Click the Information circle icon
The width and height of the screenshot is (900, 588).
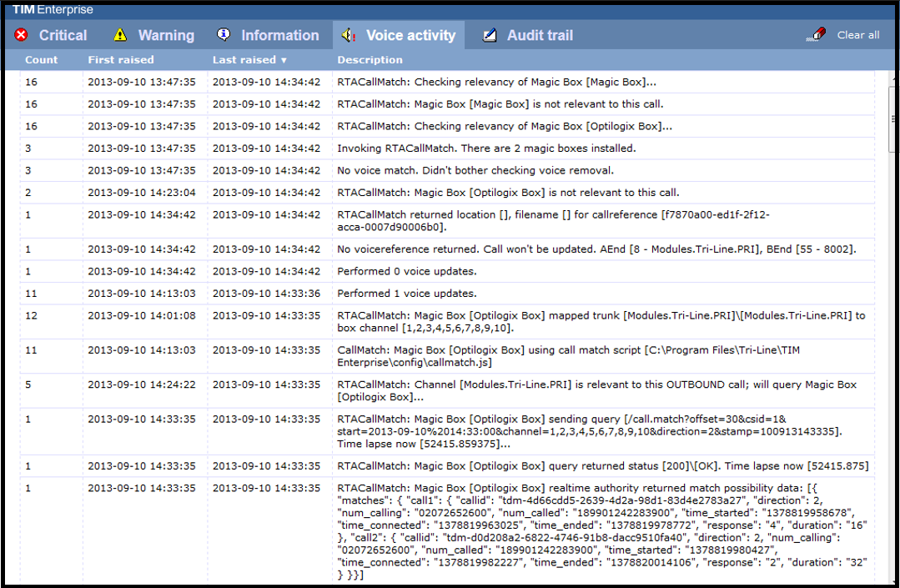coord(223,34)
